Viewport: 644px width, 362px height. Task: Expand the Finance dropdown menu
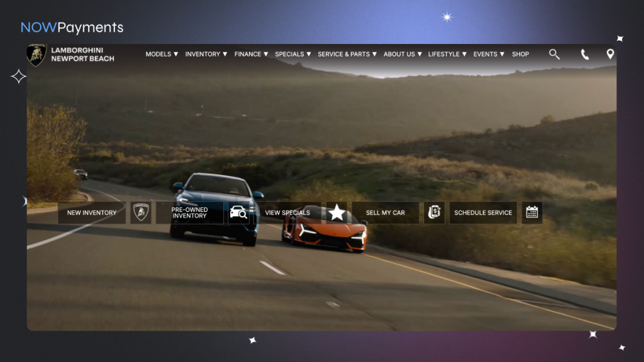click(252, 54)
